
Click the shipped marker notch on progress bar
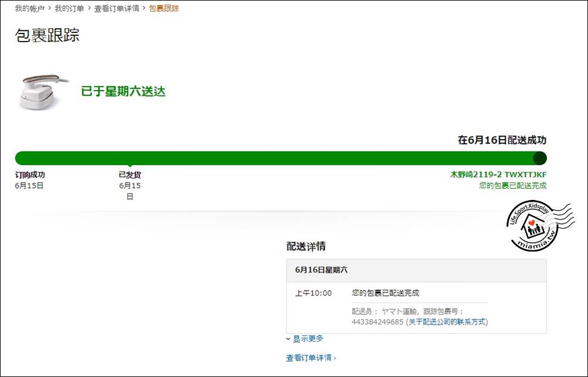click(x=130, y=166)
